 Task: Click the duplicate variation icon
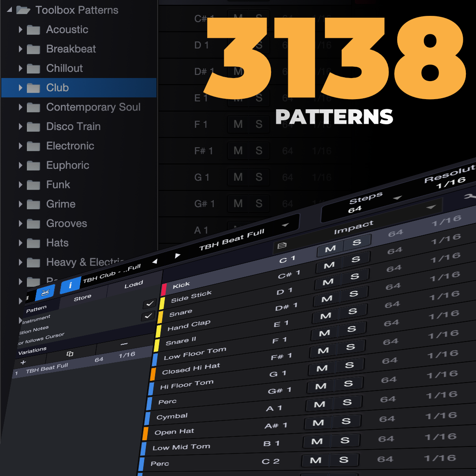pos(70,353)
